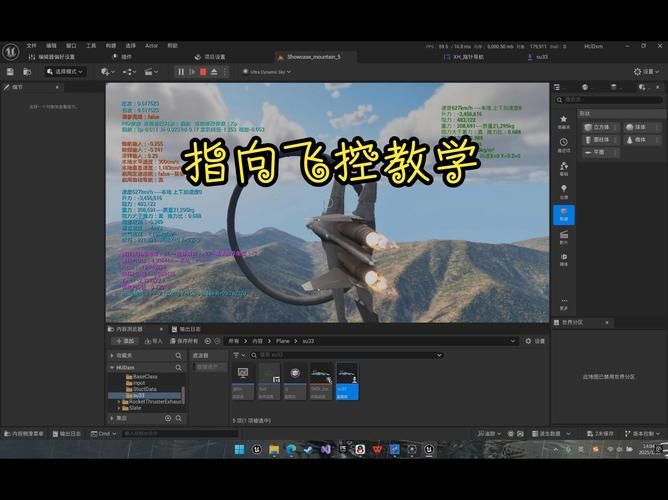Select the Favorites star category in Place Actors
668x500 pixels.
click(564, 122)
